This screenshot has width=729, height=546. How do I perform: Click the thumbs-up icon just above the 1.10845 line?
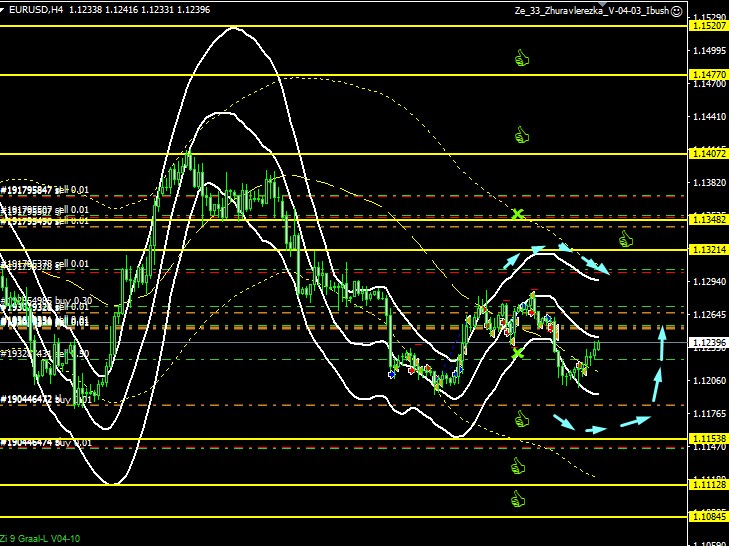(518, 498)
